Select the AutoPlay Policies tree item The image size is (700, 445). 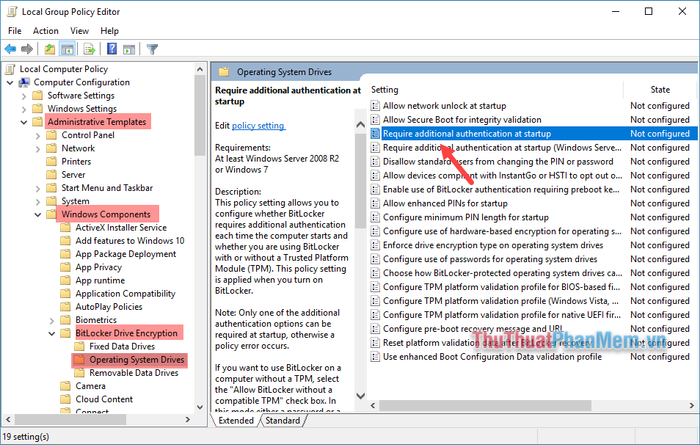pyautogui.click(x=108, y=307)
